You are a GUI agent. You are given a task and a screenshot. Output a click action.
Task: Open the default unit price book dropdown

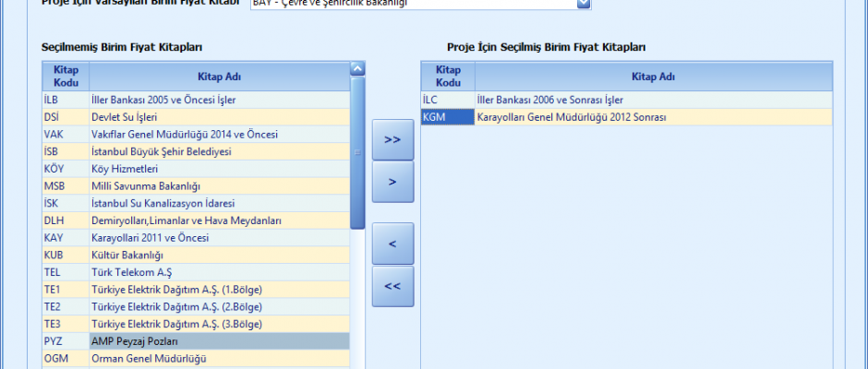[583, 4]
